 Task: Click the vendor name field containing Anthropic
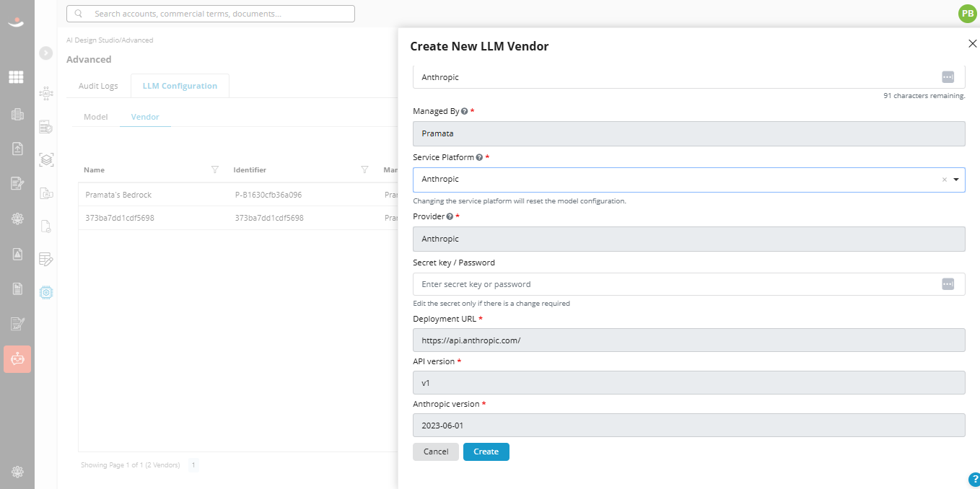[688, 77]
